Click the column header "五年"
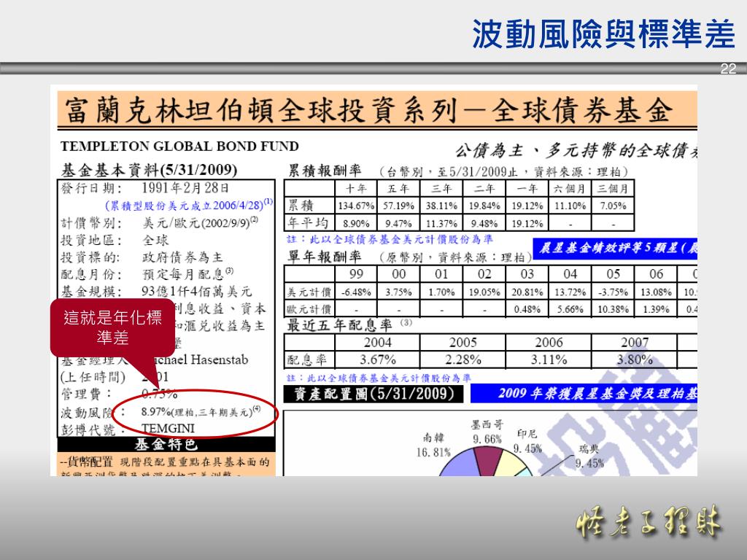The image size is (747, 560). pos(398,189)
